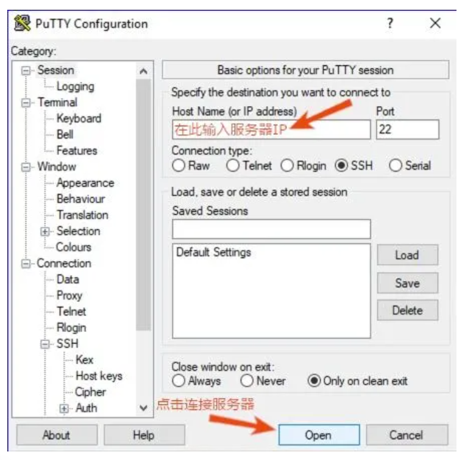Open the SSH settings category in tree
The height and width of the screenshot is (460, 476).
(68, 344)
